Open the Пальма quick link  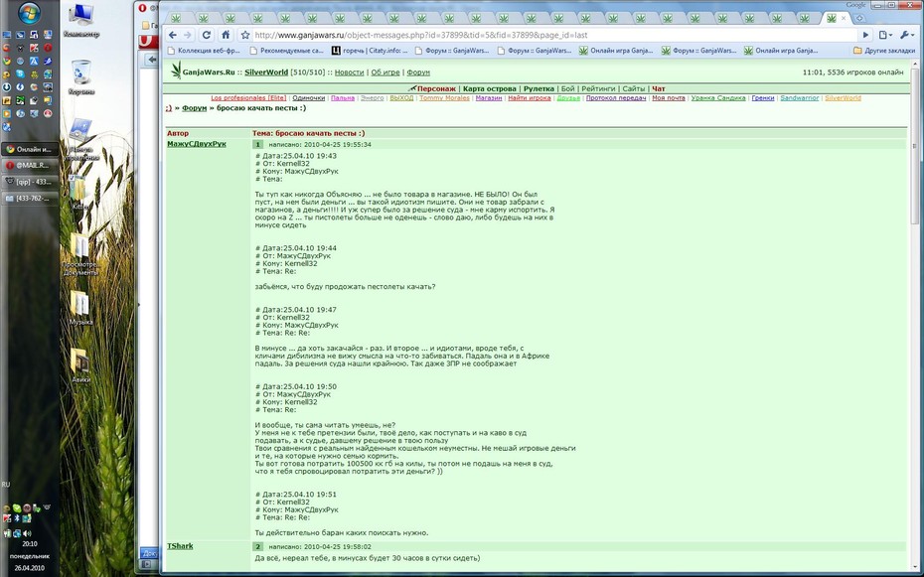pyautogui.click(x=343, y=98)
